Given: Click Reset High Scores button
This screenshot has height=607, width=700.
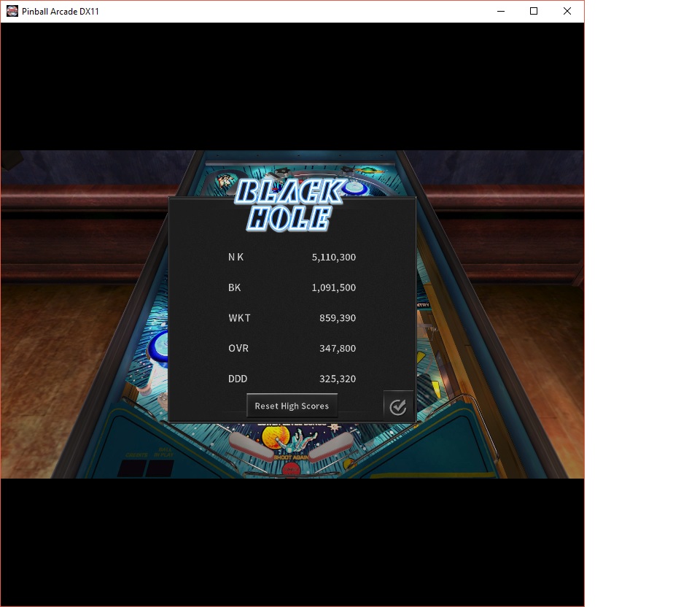Looking at the screenshot, I should coord(292,406).
